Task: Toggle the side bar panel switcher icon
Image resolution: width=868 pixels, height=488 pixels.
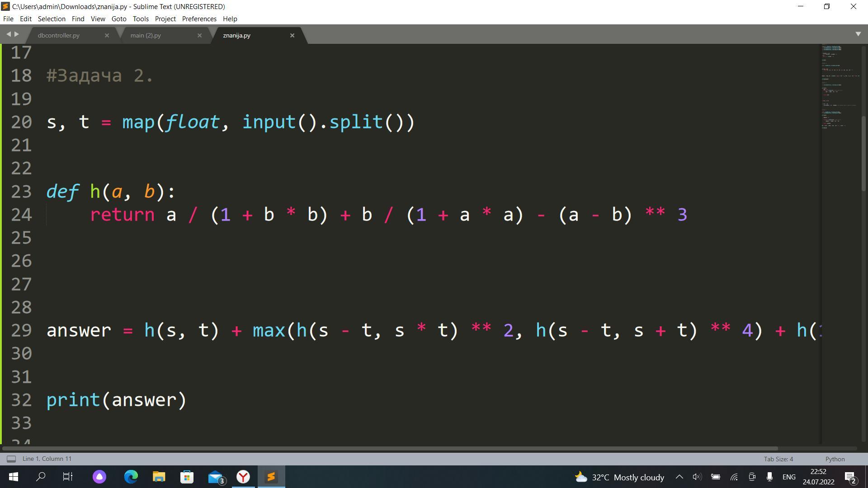Action: click(x=11, y=459)
